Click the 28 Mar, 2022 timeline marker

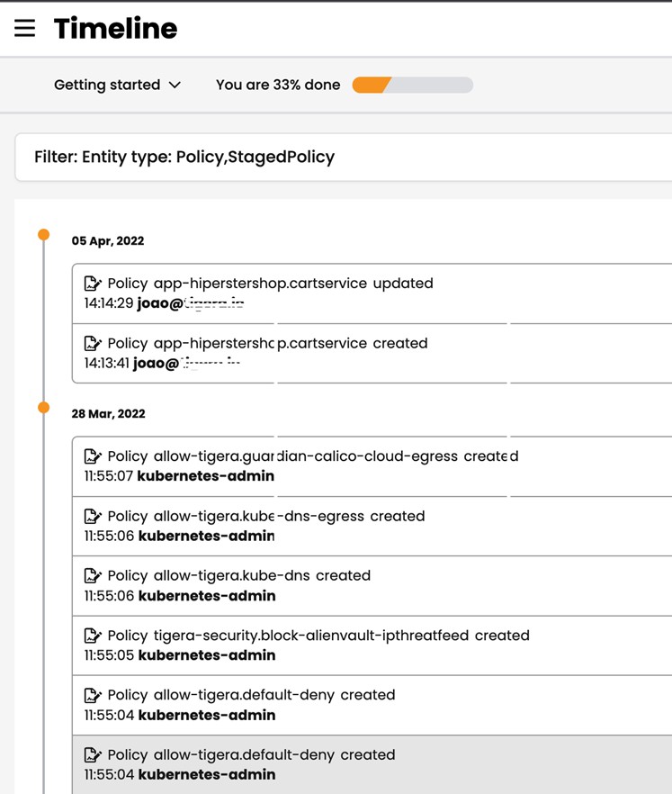43,408
